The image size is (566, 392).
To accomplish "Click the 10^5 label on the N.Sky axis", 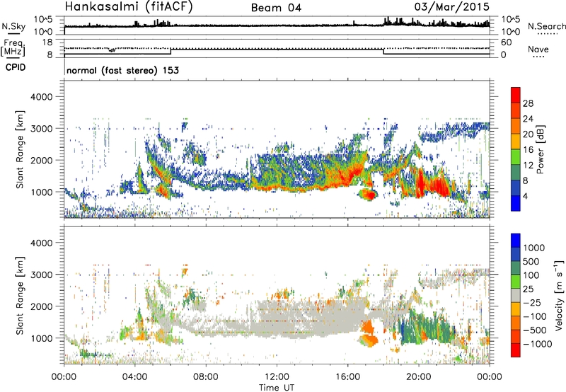I will tap(43, 20).
